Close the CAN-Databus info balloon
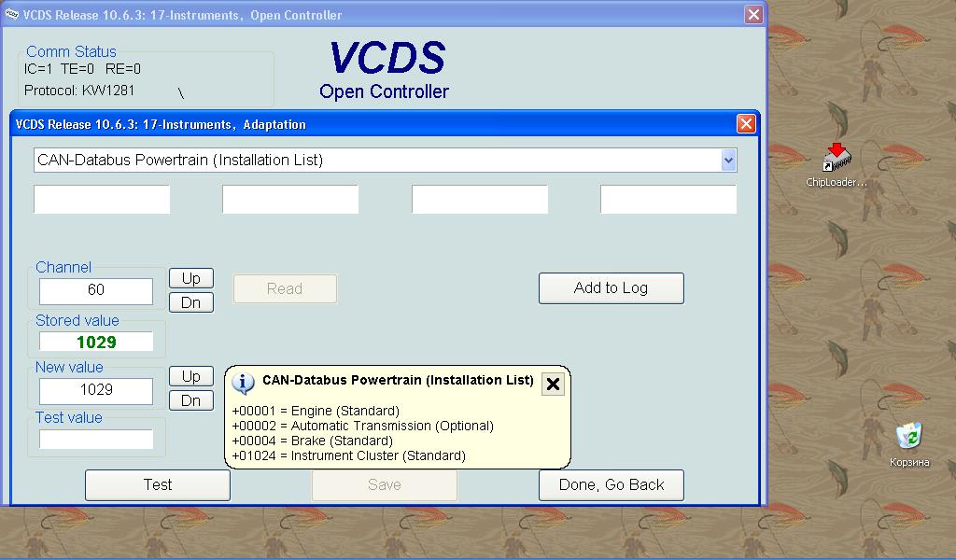 pyautogui.click(x=553, y=384)
